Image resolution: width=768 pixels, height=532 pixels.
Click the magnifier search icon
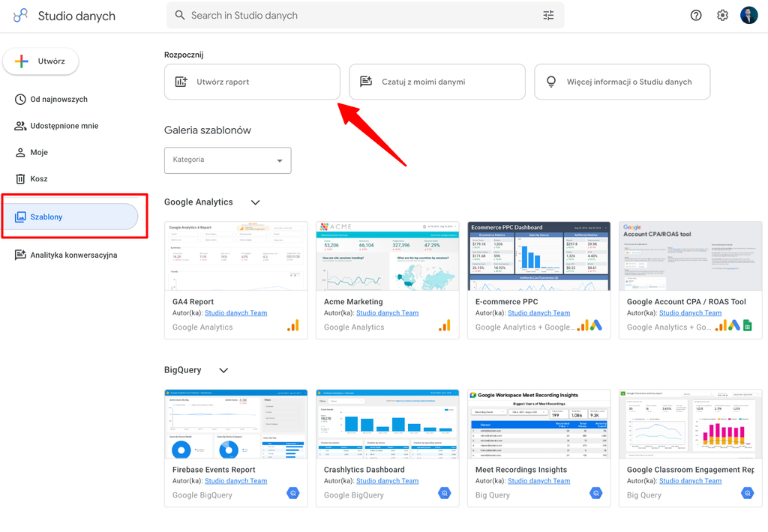[x=180, y=16]
